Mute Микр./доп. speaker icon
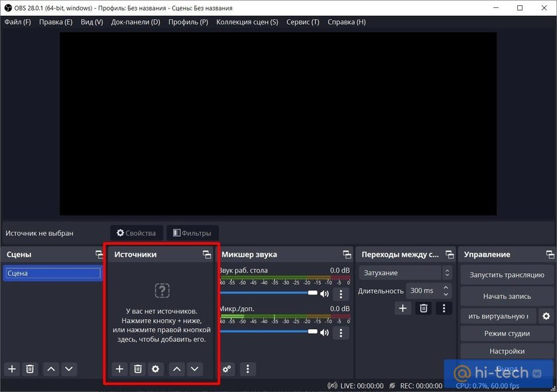This screenshot has height=392, width=557. click(324, 332)
